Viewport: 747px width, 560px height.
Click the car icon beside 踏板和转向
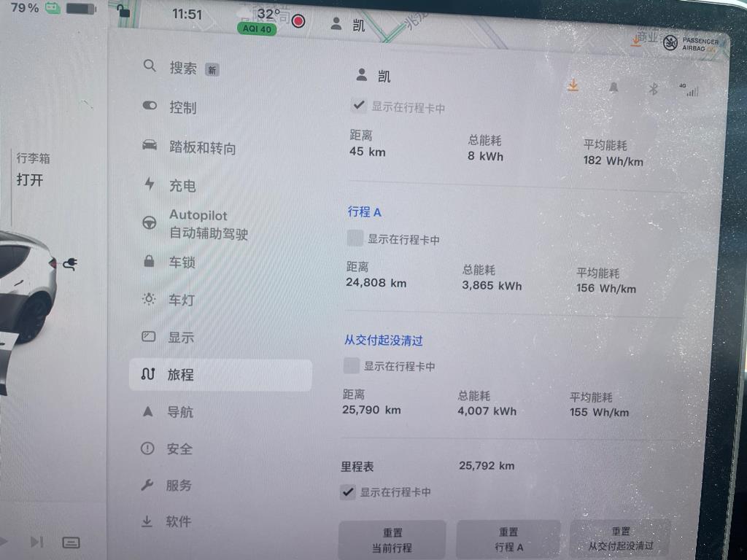coord(150,145)
